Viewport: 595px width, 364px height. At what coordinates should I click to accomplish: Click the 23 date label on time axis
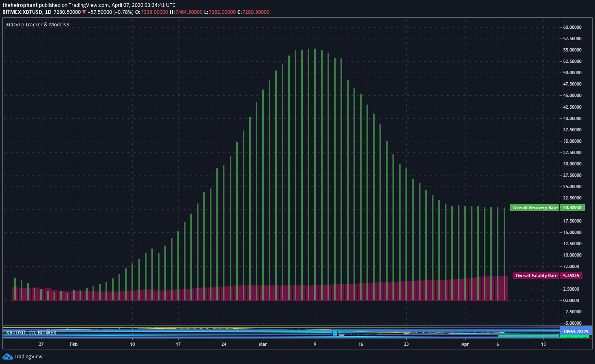pyautogui.click(x=406, y=344)
